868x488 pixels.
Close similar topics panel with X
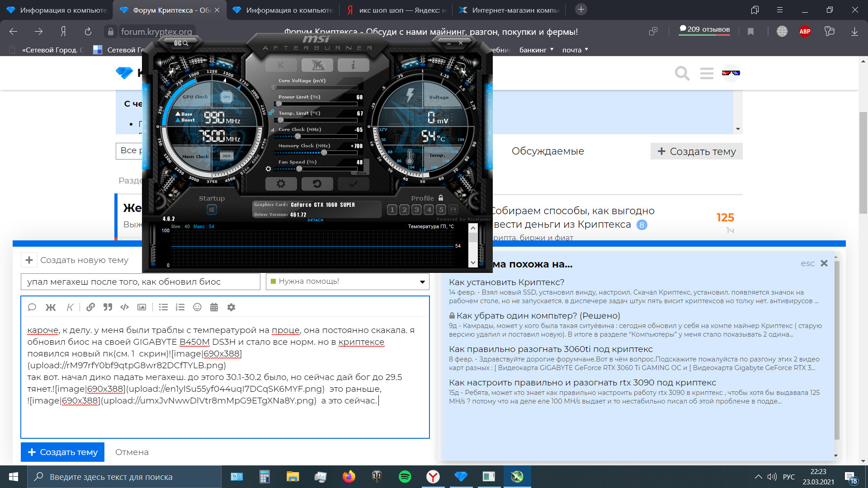point(824,263)
